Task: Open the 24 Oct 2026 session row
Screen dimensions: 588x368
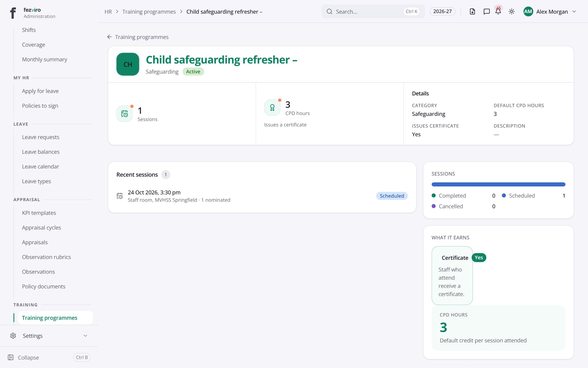Action: click(262, 196)
